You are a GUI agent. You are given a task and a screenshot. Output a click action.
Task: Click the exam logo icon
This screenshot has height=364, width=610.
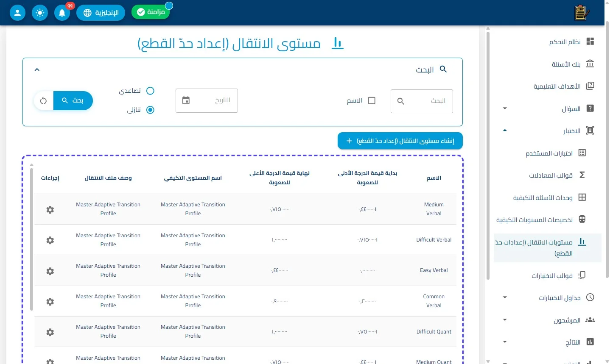point(582,13)
